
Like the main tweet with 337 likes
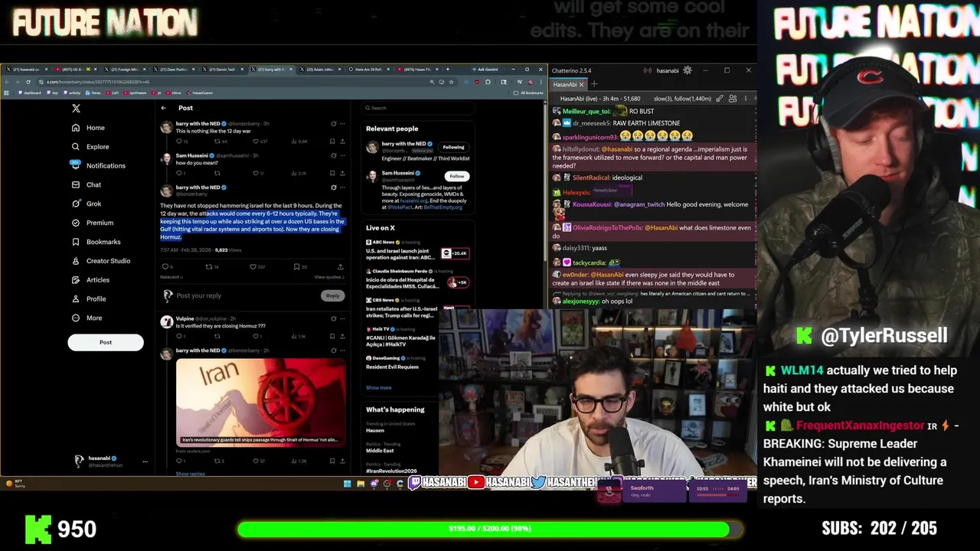coord(257,266)
